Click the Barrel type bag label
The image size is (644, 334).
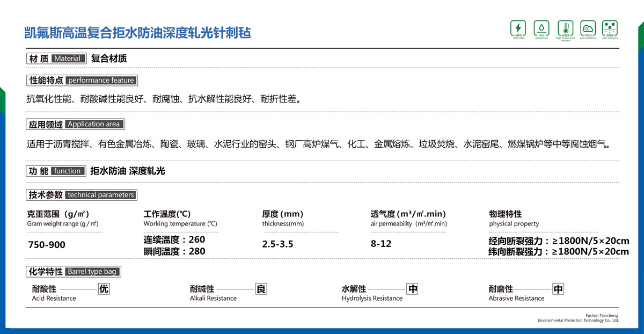click(92, 271)
